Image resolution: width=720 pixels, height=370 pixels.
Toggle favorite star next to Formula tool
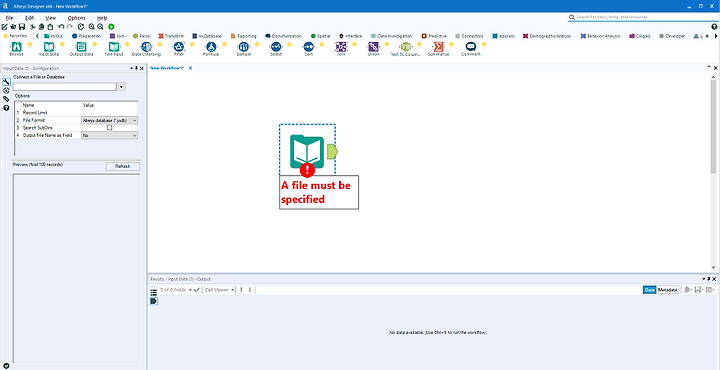tap(225, 44)
